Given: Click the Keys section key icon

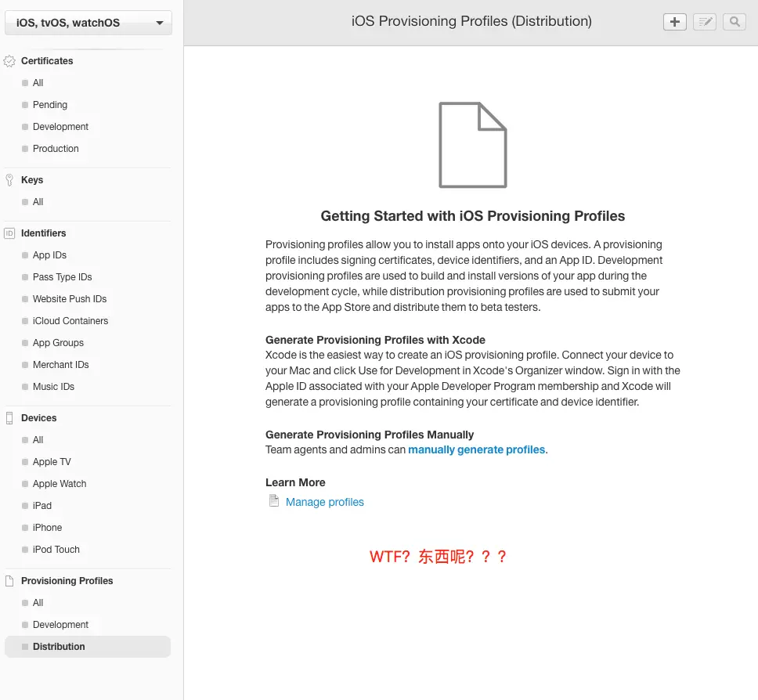Looking at the screenshot, I should [x=9, y=180].
